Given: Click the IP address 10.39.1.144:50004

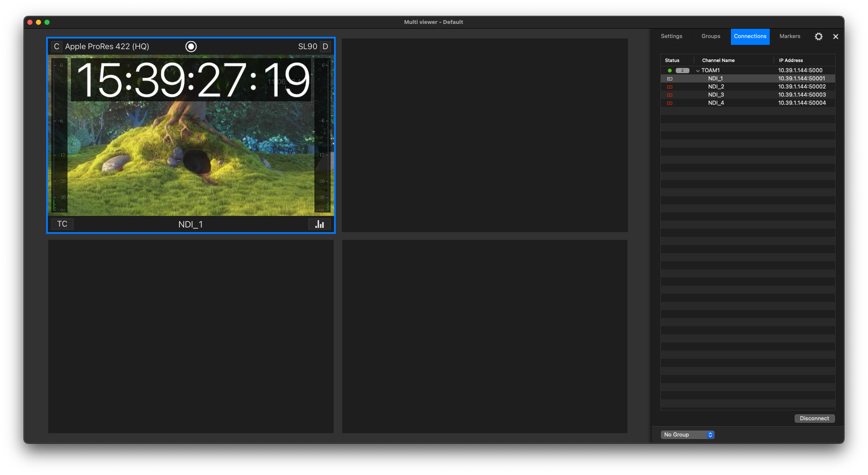Looking at the screenshot, I should point(802,103).
